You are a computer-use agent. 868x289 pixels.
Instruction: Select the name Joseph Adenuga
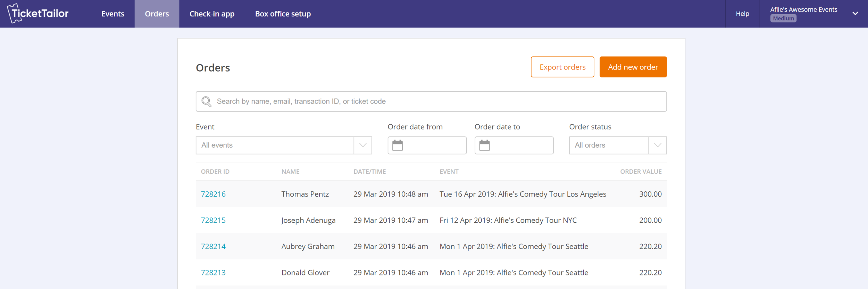point(308,220)
